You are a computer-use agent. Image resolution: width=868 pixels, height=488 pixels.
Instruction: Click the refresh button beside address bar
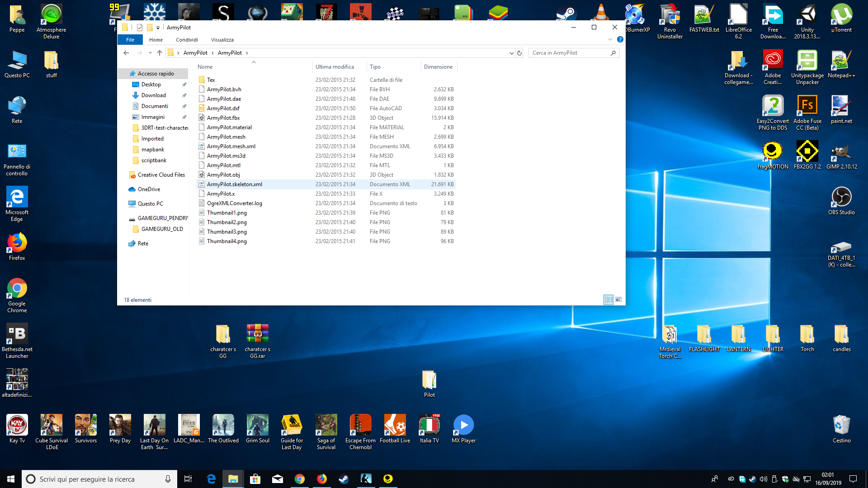click(x=519, y=53)
